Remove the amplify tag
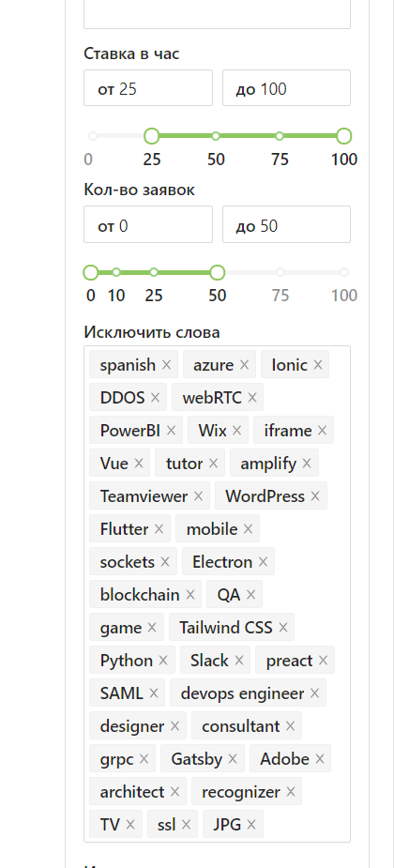The width and height of the screenshot is (394, 868). [307, 464]
